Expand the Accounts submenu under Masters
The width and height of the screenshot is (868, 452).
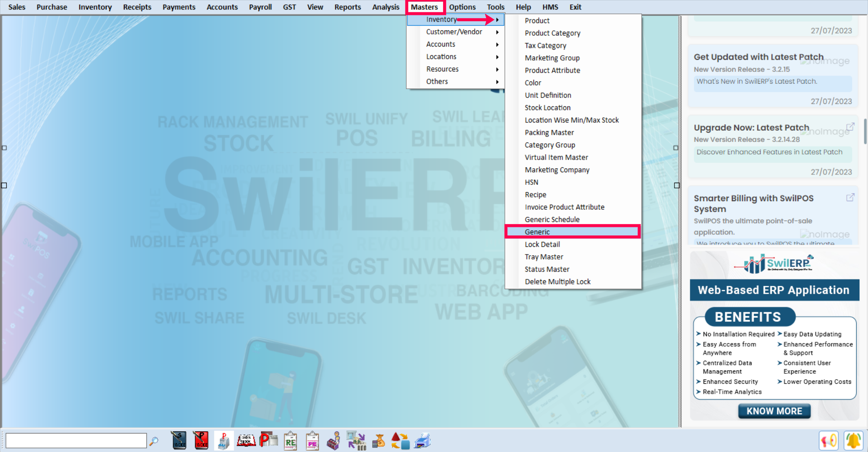(x=456, y=44)
